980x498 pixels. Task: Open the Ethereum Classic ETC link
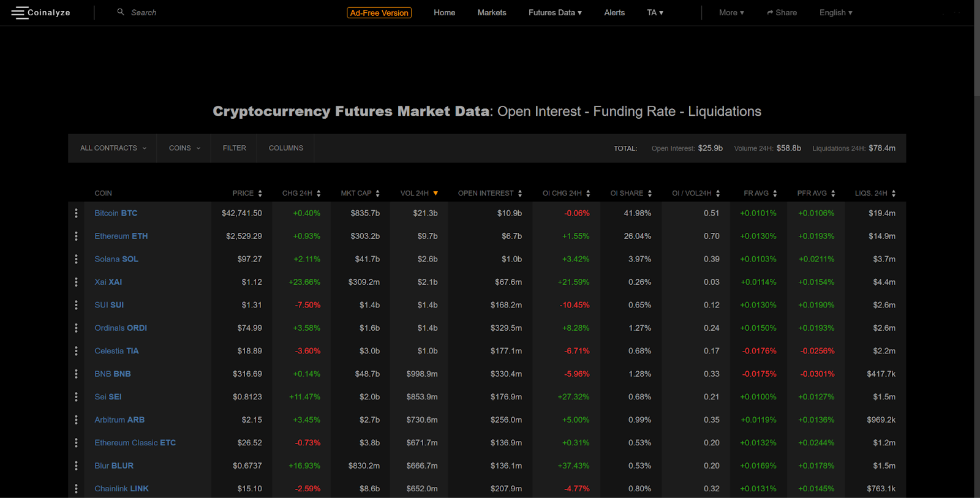pos(135,443)
